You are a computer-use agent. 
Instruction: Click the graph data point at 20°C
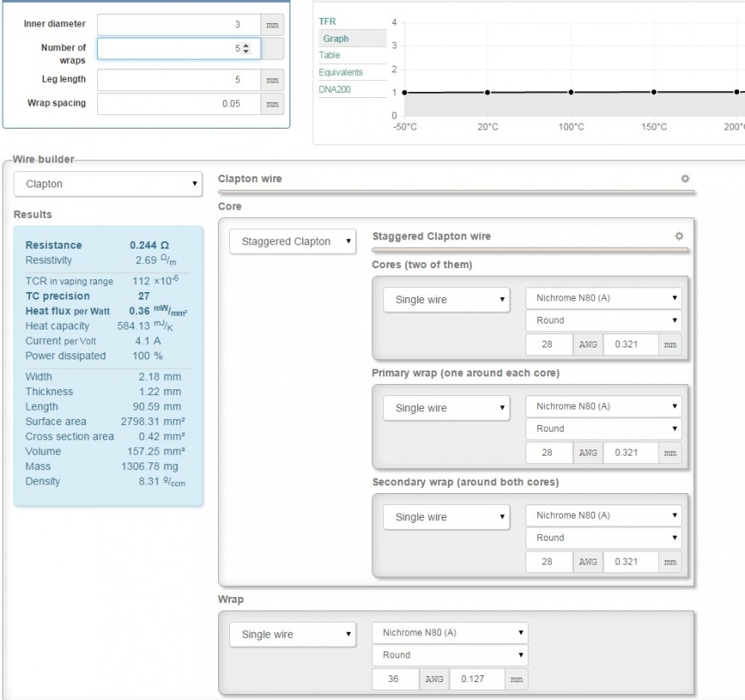(488, 92)
